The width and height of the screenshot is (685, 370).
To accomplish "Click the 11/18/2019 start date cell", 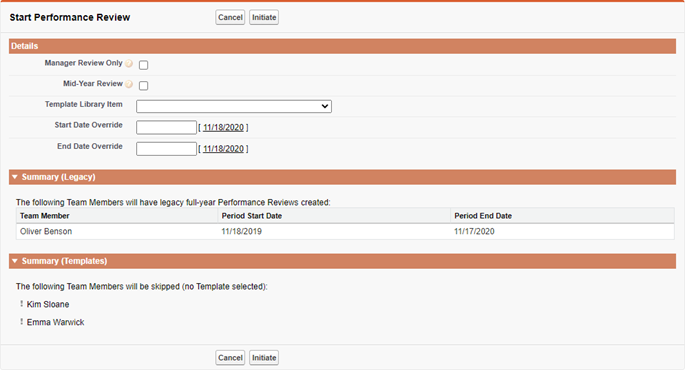I will pos(334,232).
